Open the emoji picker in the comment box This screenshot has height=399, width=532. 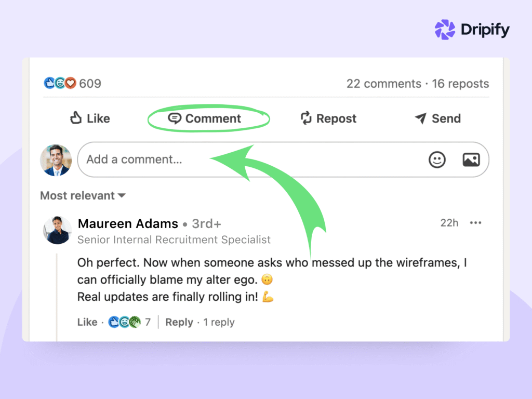tap(437, 159)
